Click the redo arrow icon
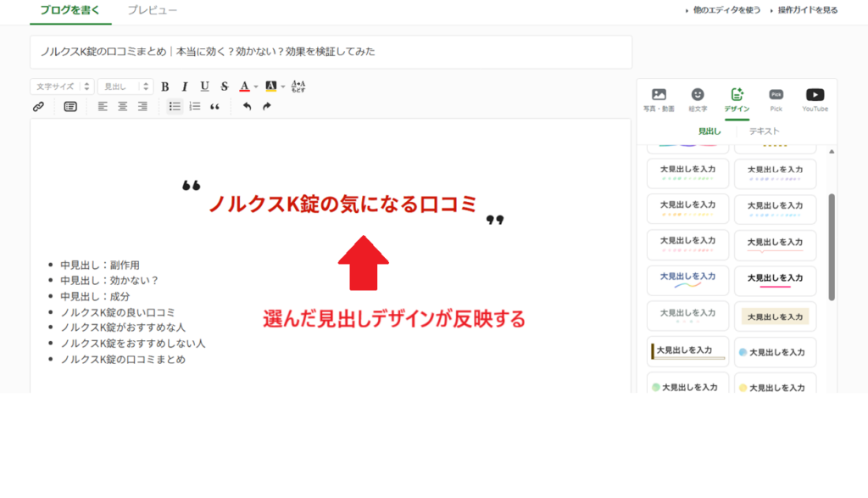This screenshot has width=868, height=498. tap(267, 107)
